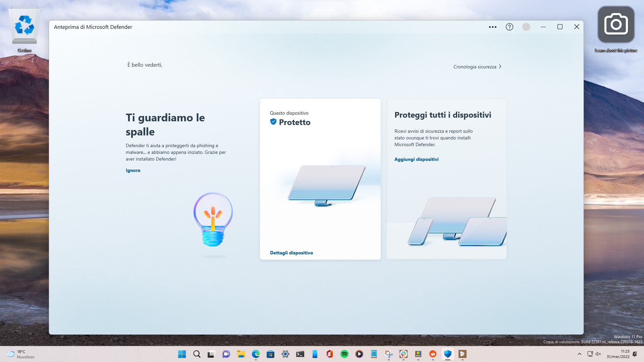Click the help question mark icon

[509, 27]
